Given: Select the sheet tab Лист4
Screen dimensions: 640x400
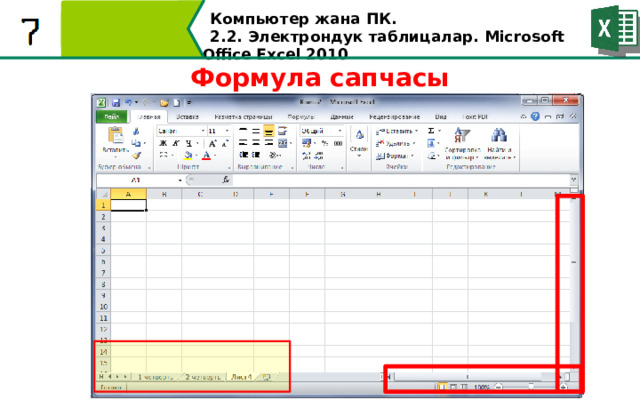Looking at the screenshot, I should 242,377.
